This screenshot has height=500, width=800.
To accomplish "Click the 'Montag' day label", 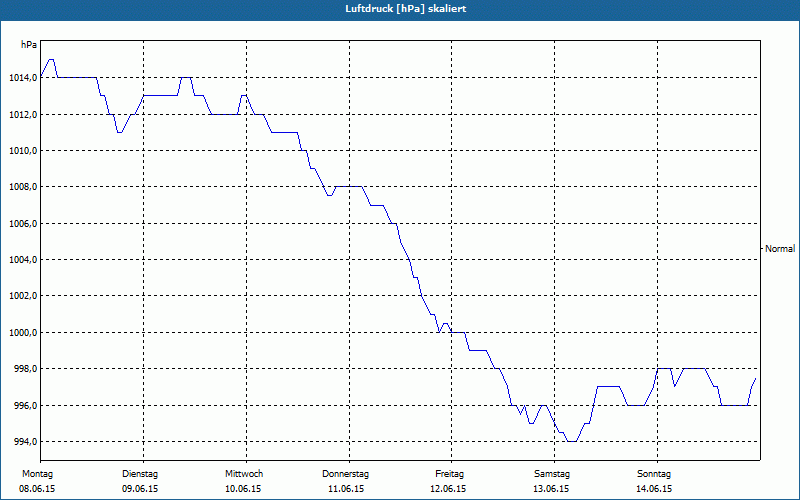I will [37, 473].
